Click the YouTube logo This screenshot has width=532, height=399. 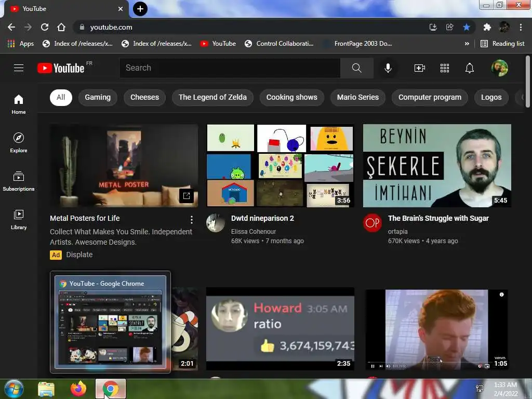(61, 68)
